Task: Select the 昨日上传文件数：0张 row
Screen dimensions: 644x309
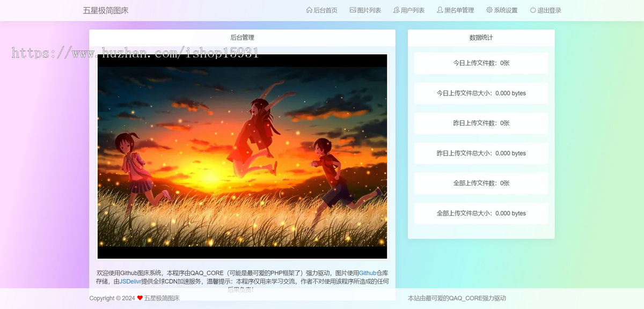Action: tap(481, 123)
